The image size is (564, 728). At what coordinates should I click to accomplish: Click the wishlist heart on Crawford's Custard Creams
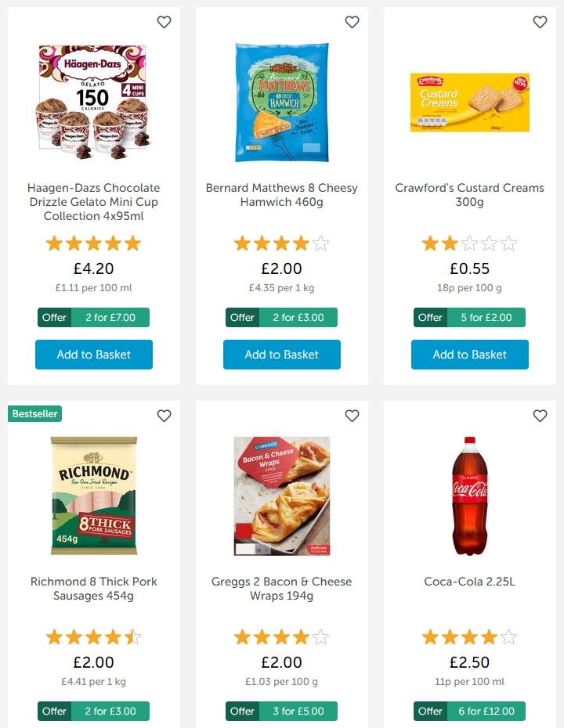[x=540, y=22]
